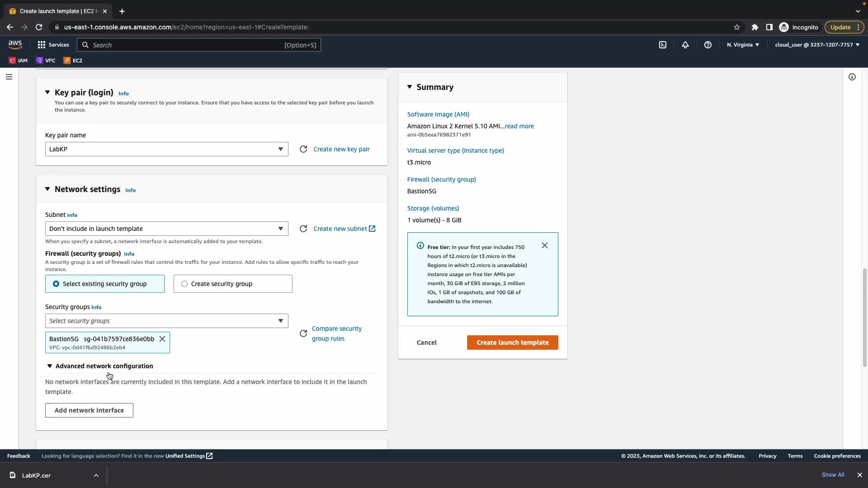Viewport: 868px width, 488px height.
Task: Open AWS CloudShell icon in top bar
Action: click(x=663, y=45)
